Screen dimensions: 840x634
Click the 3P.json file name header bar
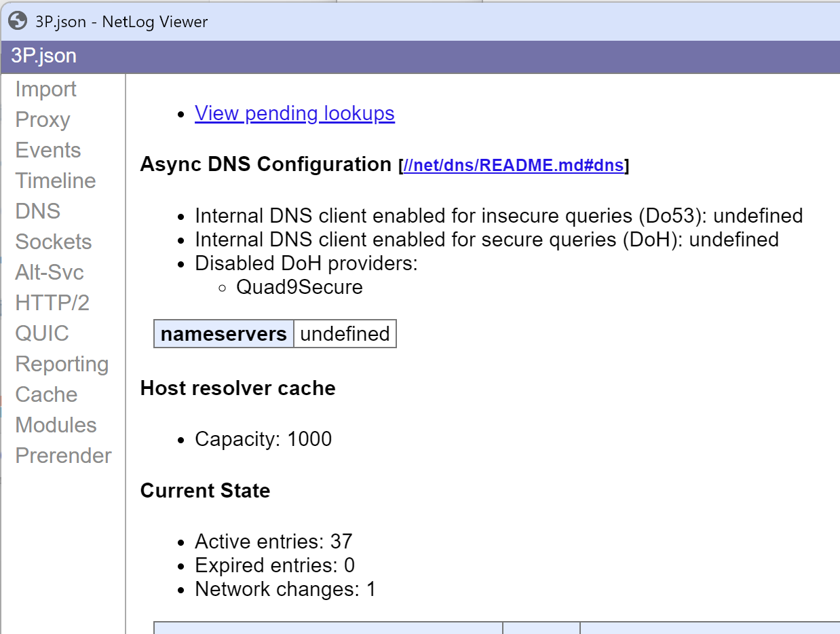tap(44, 56)
